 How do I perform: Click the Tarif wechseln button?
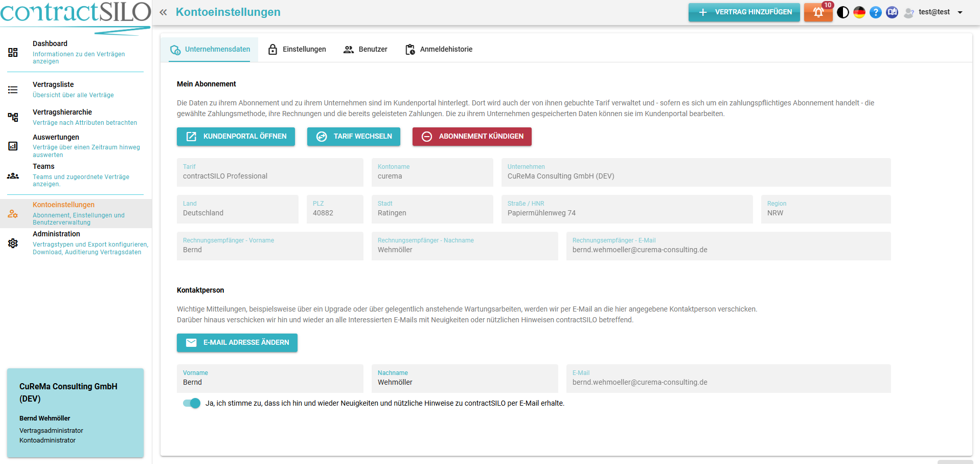point(354,137)
